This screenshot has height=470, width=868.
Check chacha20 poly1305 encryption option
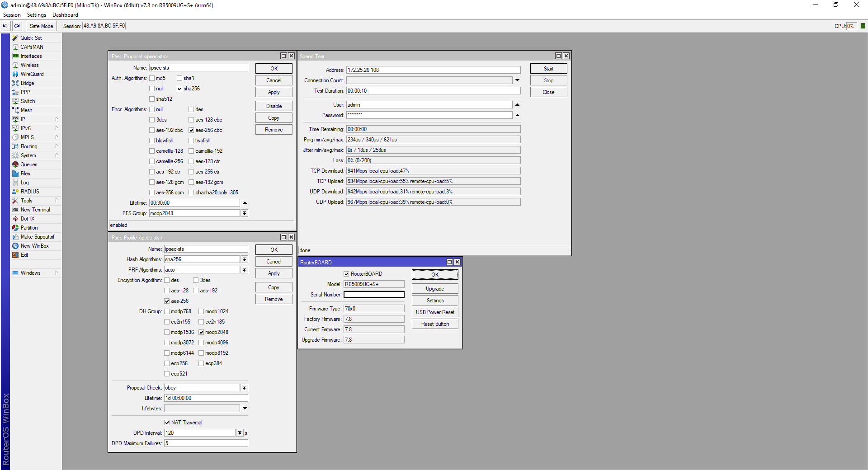point(191,193)
